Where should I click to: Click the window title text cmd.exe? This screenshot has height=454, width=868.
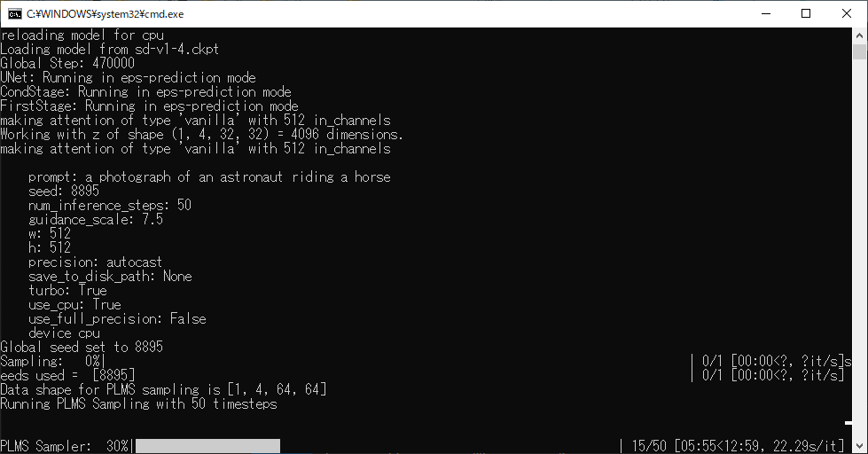pyautogui.click(x=106, y=14)
